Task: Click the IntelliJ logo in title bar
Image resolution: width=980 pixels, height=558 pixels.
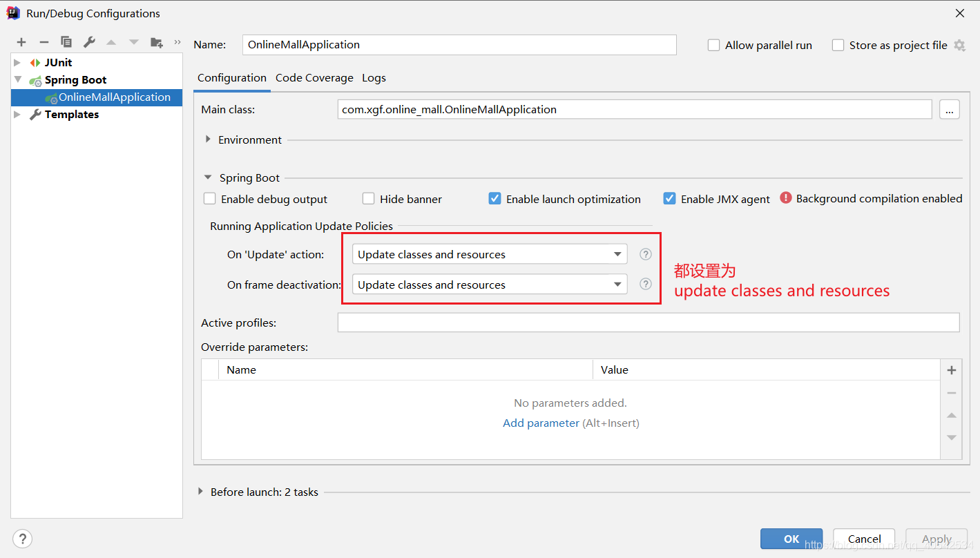Action: (13, 13)
